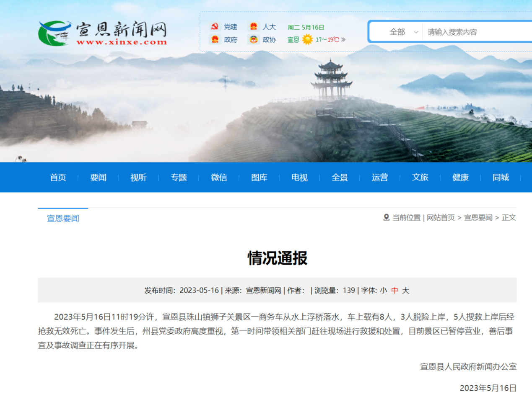Set font size to 大
532x394 pixels.
pos(405,291)
